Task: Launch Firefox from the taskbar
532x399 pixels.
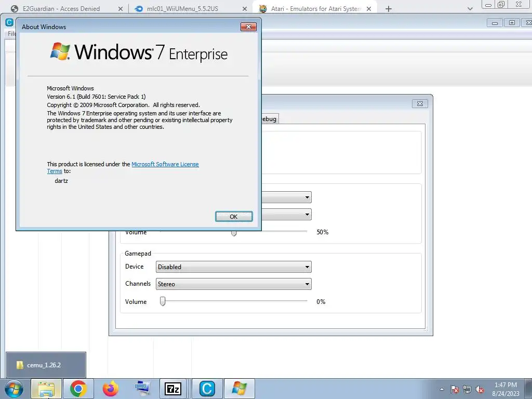Action: [x=111, y=389]
